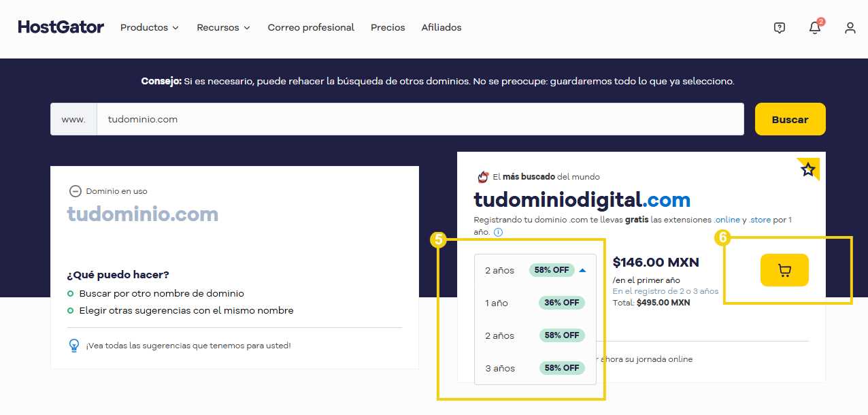Click the domain search input field

coord(420,119)
